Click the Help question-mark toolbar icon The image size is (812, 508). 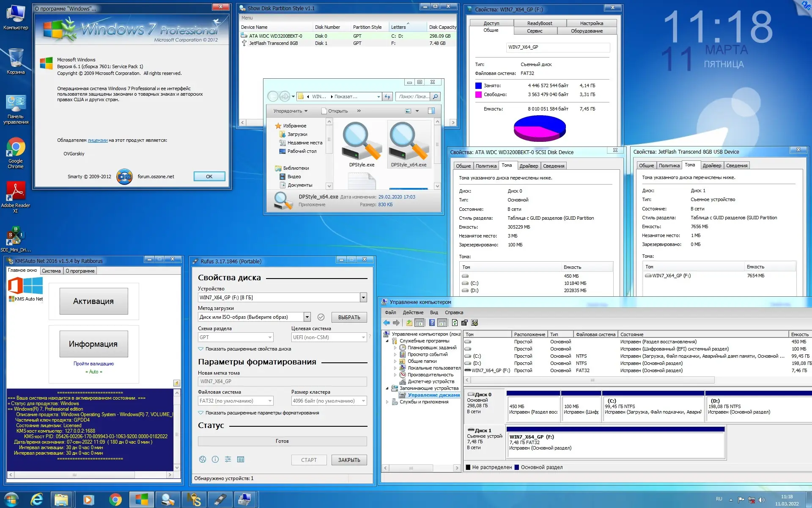432,323
